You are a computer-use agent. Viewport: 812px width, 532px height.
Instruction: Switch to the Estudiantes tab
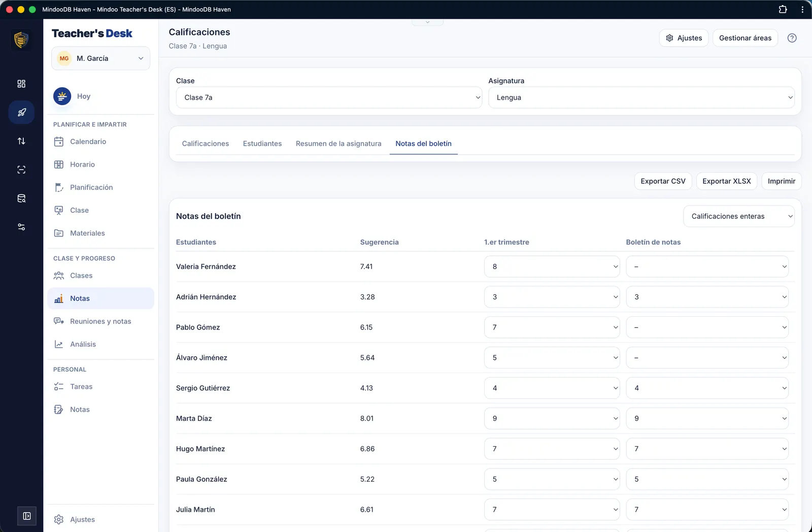pyautogui.click(x=262, y=144)
